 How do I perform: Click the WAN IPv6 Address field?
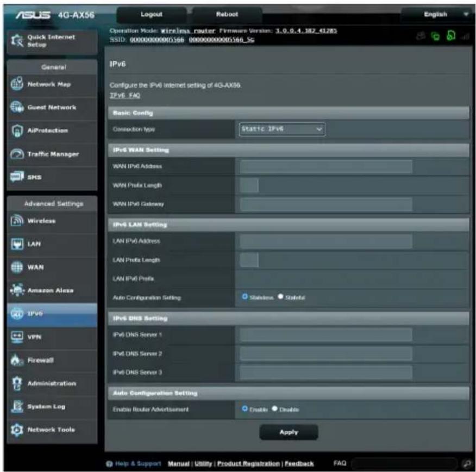point(326,166)
